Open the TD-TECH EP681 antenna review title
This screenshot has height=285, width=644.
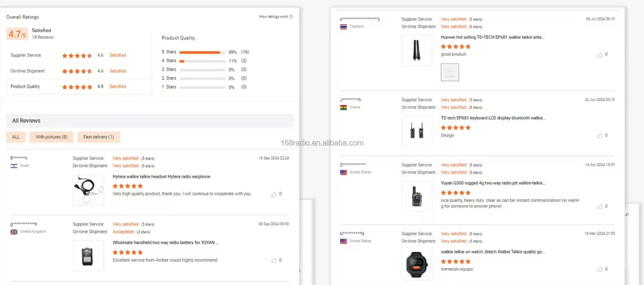coord(492,37)
